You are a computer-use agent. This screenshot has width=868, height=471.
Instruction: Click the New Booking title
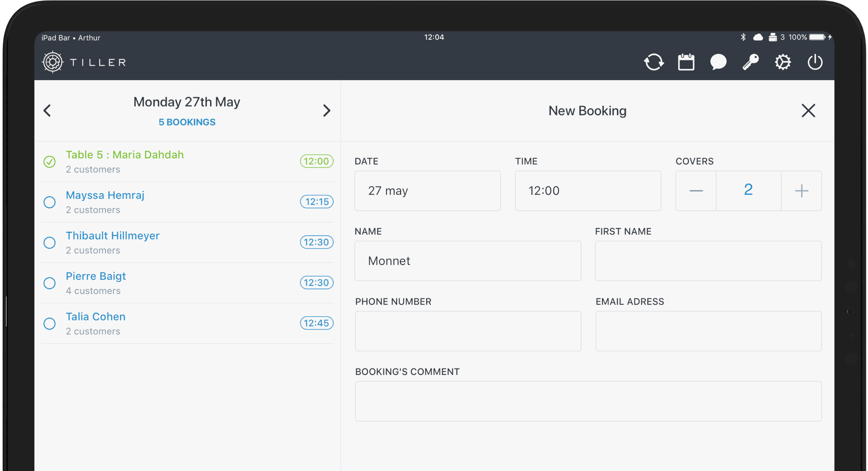(x=587, y=111)
